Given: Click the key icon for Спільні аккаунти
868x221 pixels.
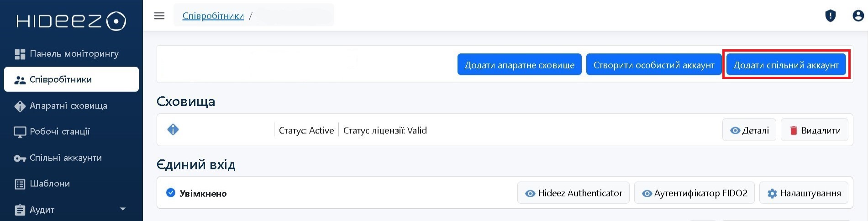Looking at the screenshot, I should point(20,158).
